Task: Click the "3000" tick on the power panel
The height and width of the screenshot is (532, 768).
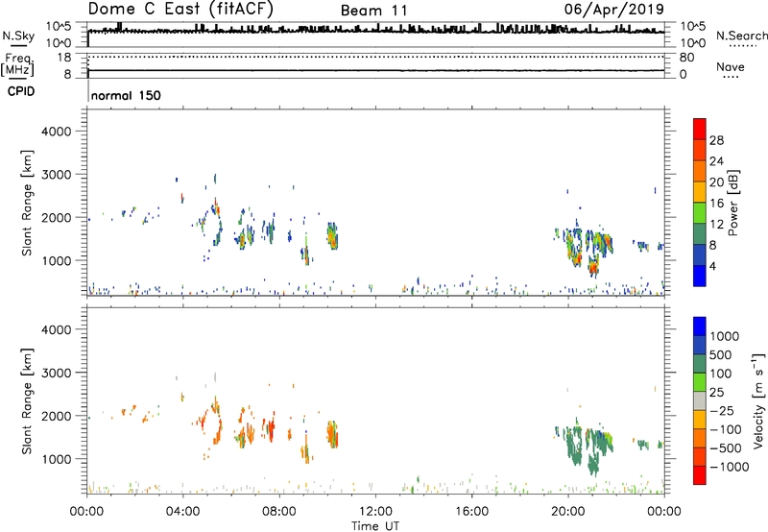Action: tap(57, 175)
